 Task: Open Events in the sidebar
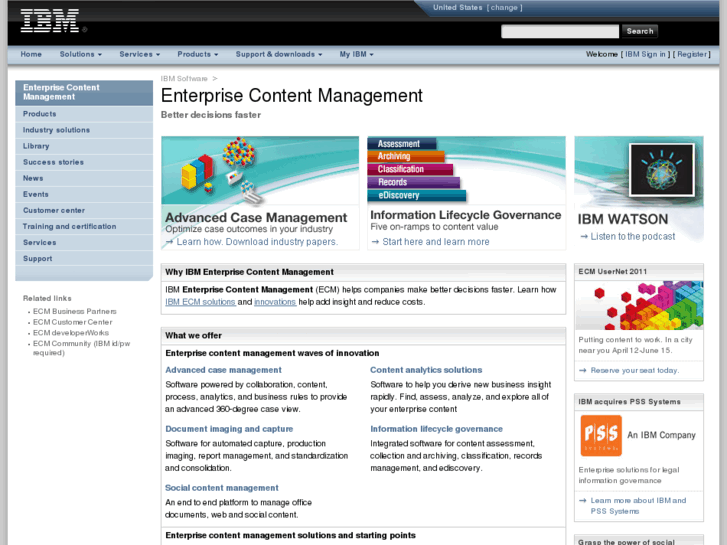[x=84, y=194]
